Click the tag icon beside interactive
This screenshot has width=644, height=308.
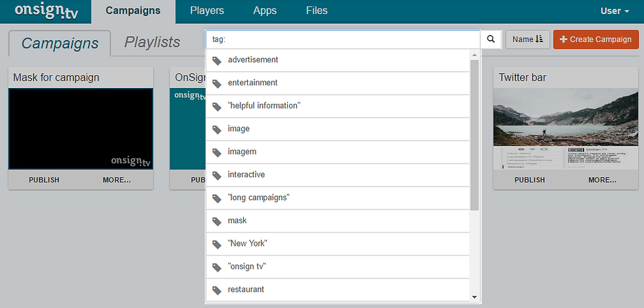tap(218, 175)
